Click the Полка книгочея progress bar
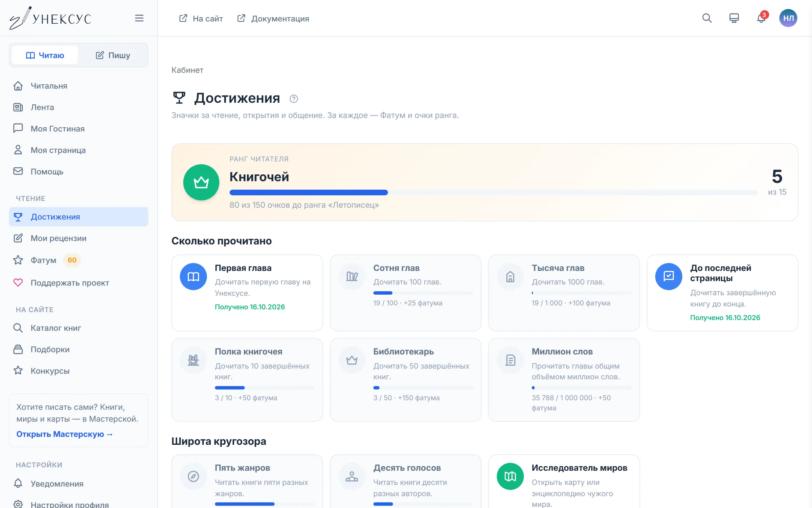The height and width of the screenshot is (508, 812). tap(265, 387)
